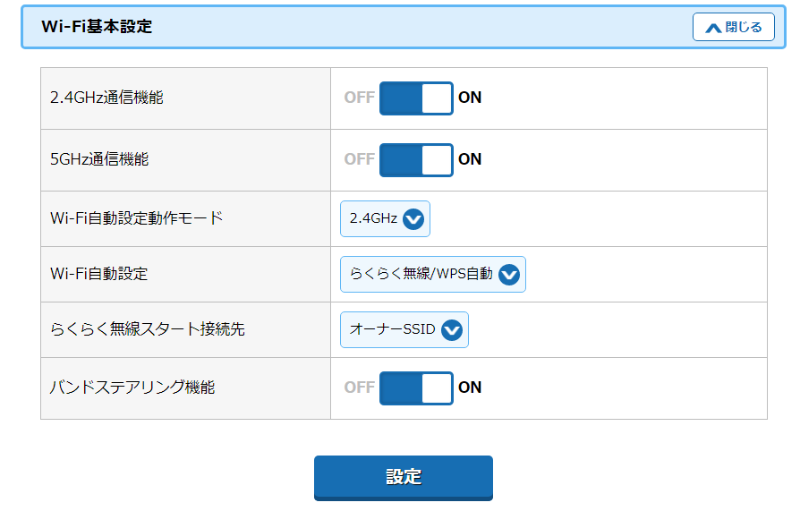Toggle the バンドステアリング機能 switch
Viewport: 800px width, 511px height.
coord(416,387)
